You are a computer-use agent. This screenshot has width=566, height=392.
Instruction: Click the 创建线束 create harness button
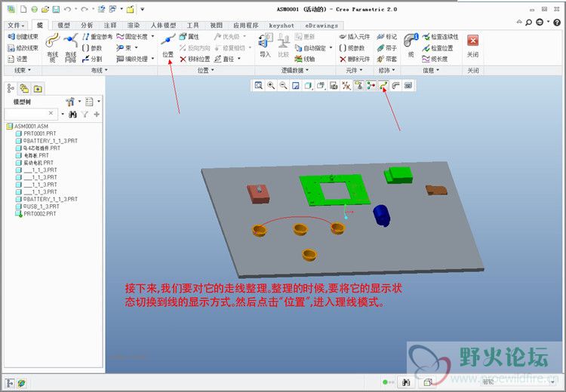23,36
